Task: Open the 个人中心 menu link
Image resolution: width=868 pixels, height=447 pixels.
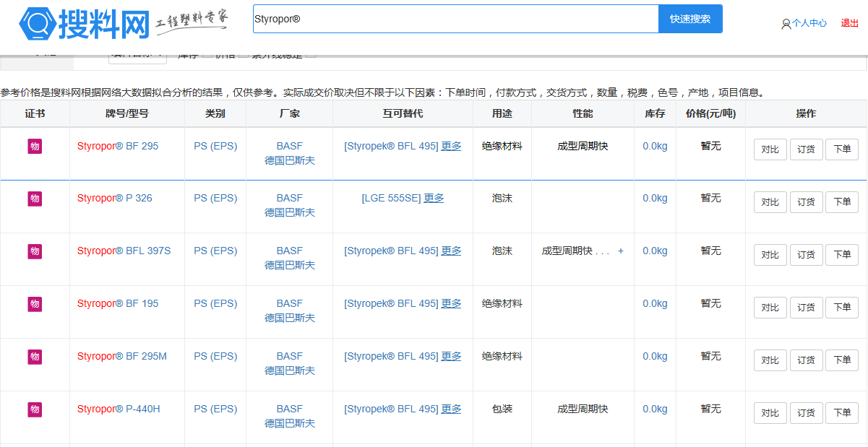Action: coord(809,23)
